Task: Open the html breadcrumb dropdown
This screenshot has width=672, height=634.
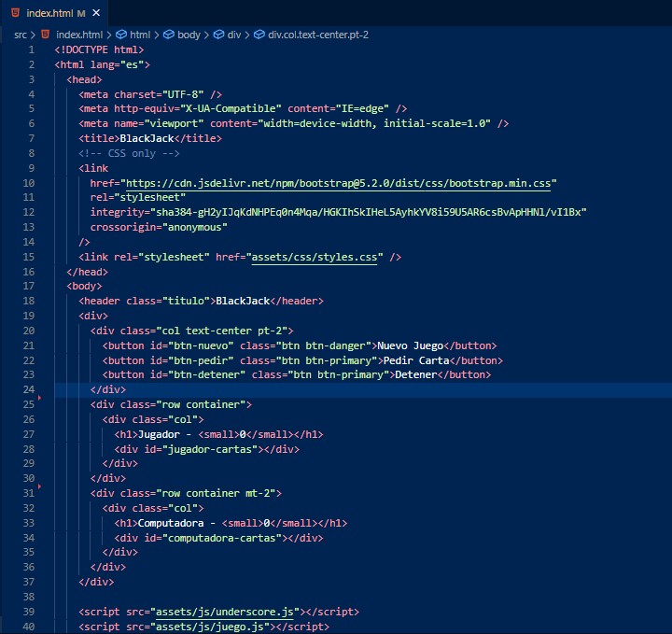Action: [140, 35]
